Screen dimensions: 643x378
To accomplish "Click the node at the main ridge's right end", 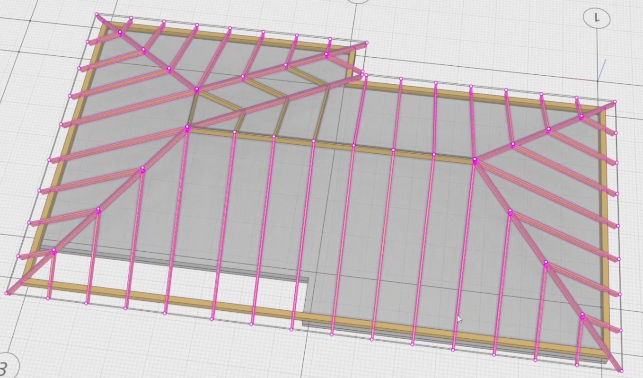I will pyautogui.click(x=475, y=160).
